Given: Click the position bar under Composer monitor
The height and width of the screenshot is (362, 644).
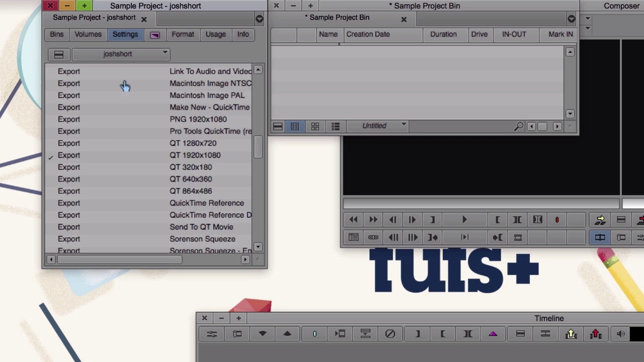Looking at the screenshot, I should 481,203.
